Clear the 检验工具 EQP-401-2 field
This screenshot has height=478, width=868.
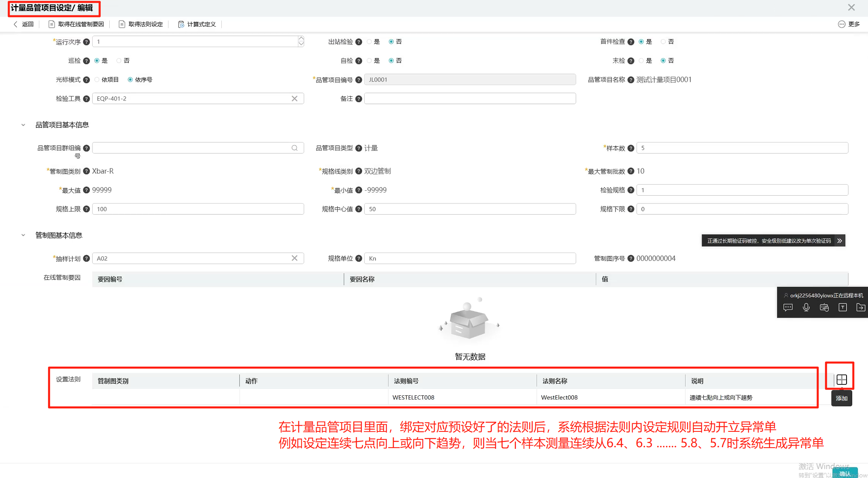(295, 98)
